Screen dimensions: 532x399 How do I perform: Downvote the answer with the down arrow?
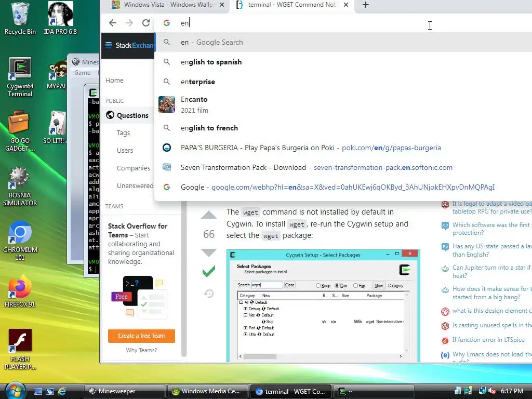(x=209, y=253)
